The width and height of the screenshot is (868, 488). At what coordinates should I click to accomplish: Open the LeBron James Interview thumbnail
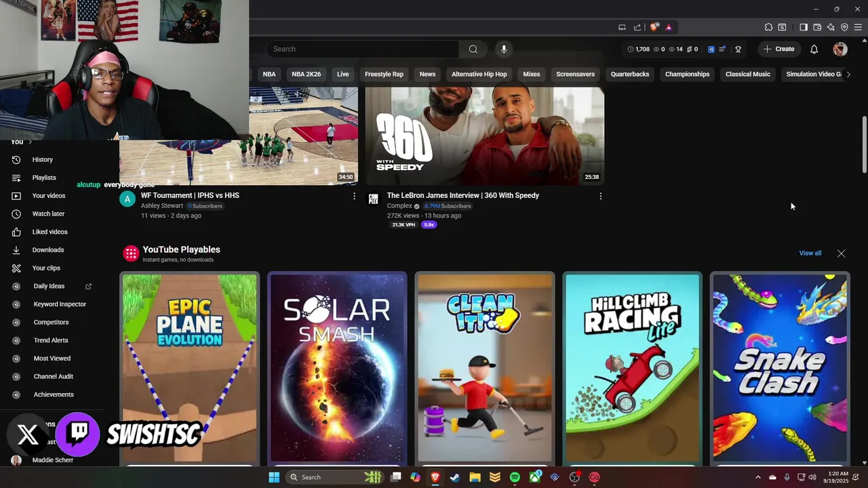(x=485, y=136)
